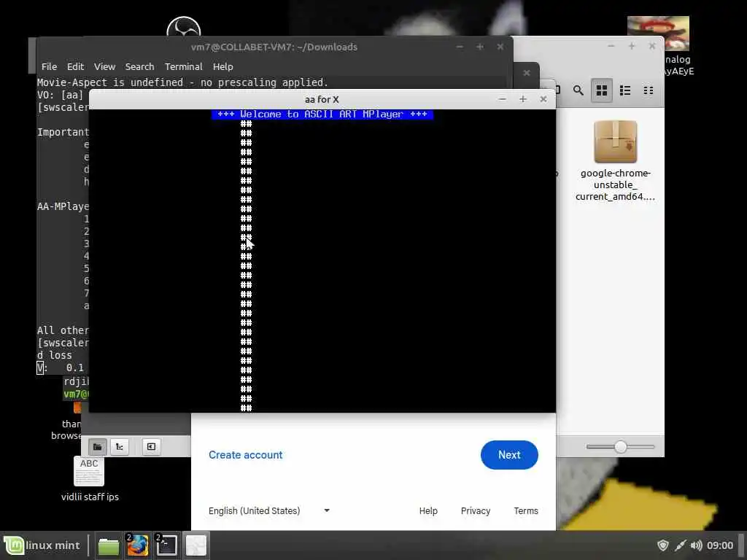Click the desktop image thumbnail at top right
This screenshot has height=560, width=747.
(658, 34)
